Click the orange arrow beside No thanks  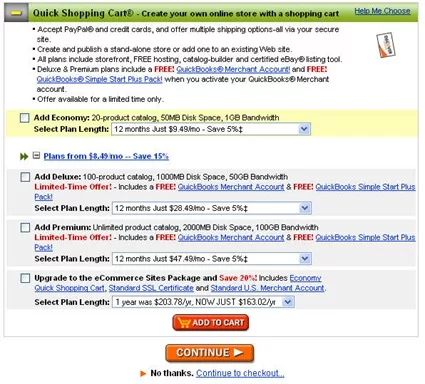[x=143, y=373]
